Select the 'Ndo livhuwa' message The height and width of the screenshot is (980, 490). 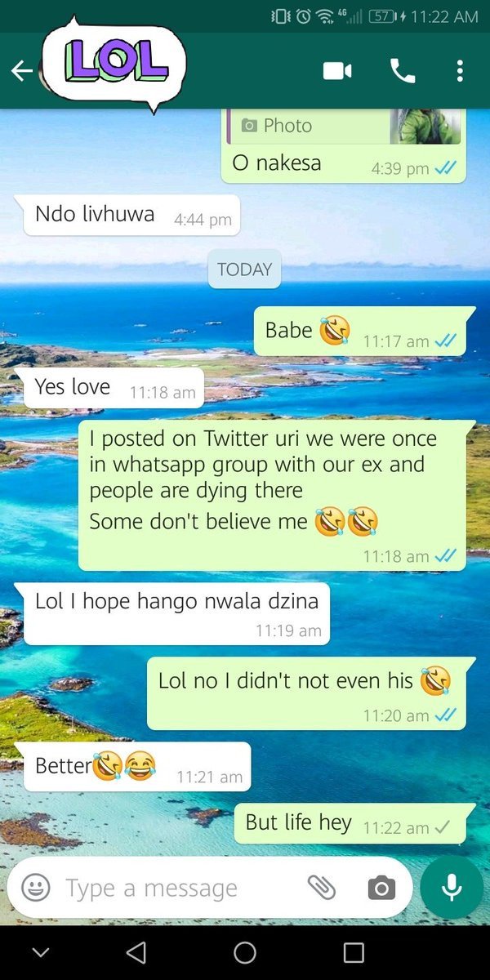coord(131,216)
